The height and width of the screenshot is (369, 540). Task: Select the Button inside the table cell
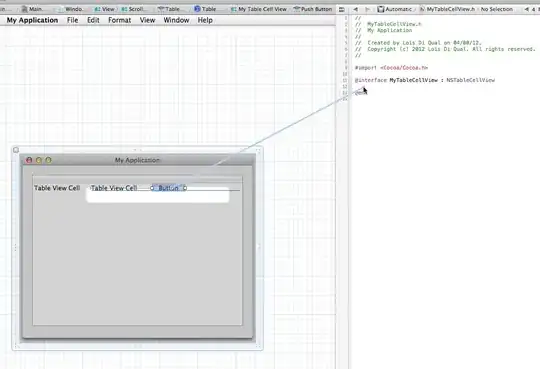168,188
